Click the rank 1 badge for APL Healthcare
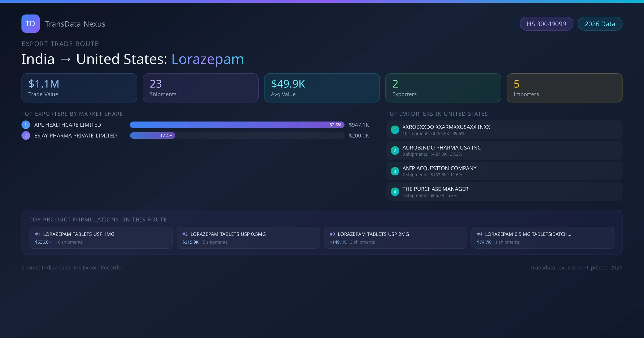 (x=26, y=125)
